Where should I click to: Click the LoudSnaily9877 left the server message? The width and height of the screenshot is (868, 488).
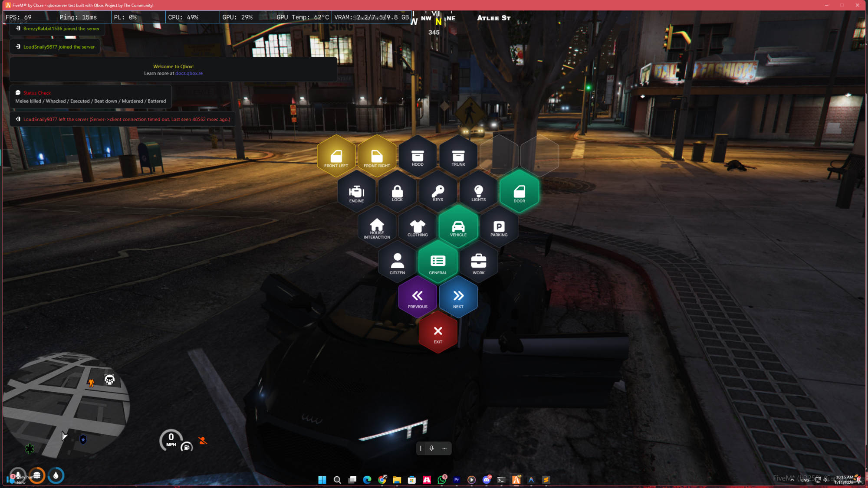tap(123, 119)
